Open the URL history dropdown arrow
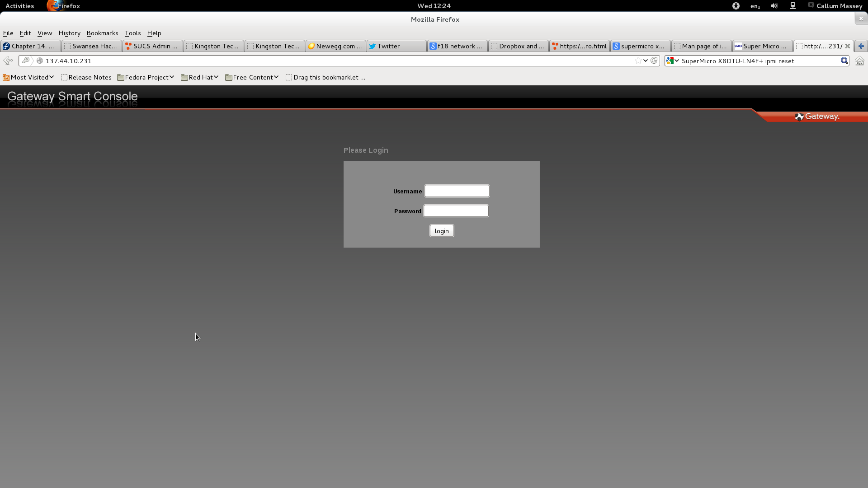Image resolution: width=868 pixels, height=488 pixels. (x=646, y=61)
